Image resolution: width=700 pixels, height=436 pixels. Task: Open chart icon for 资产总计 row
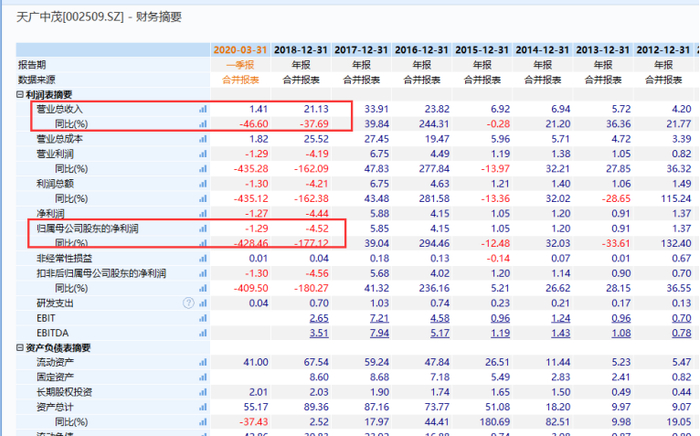(x=203, y=407)
